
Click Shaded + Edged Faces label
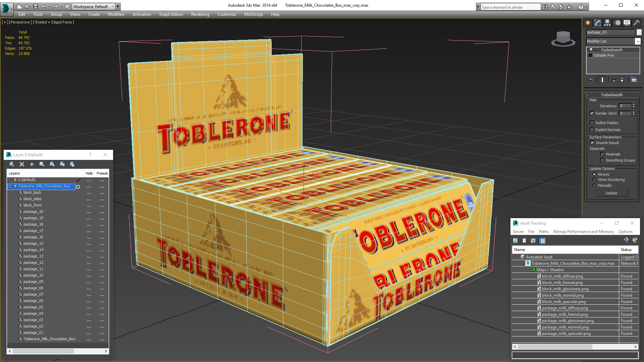(54, 22)
